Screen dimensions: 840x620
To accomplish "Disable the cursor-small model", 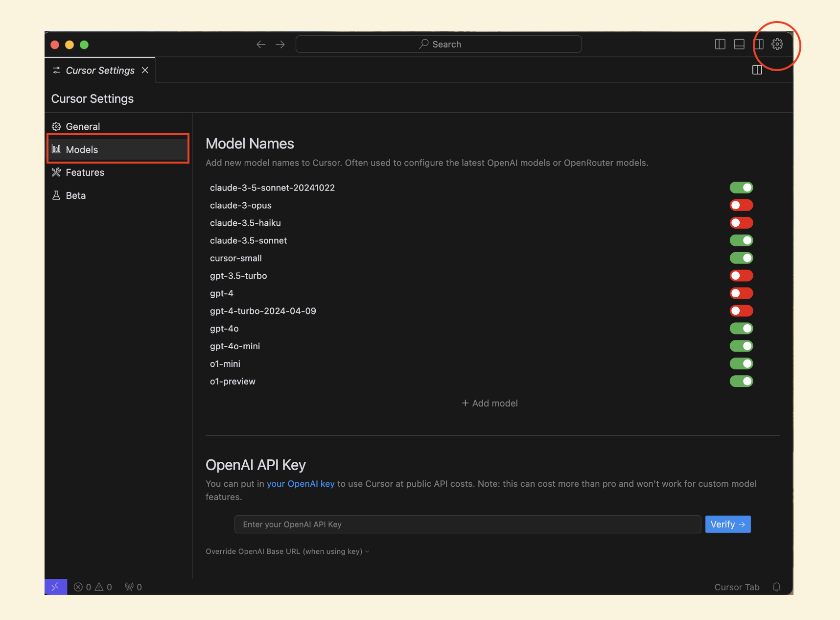I will [x=741, y=258].
